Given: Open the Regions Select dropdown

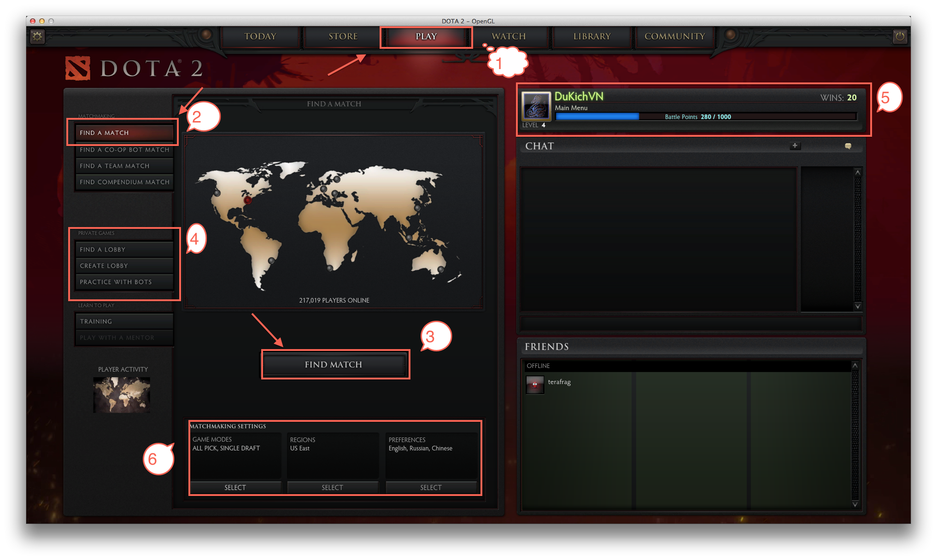Looking at the screenshot, I should (x=332, y=487).
